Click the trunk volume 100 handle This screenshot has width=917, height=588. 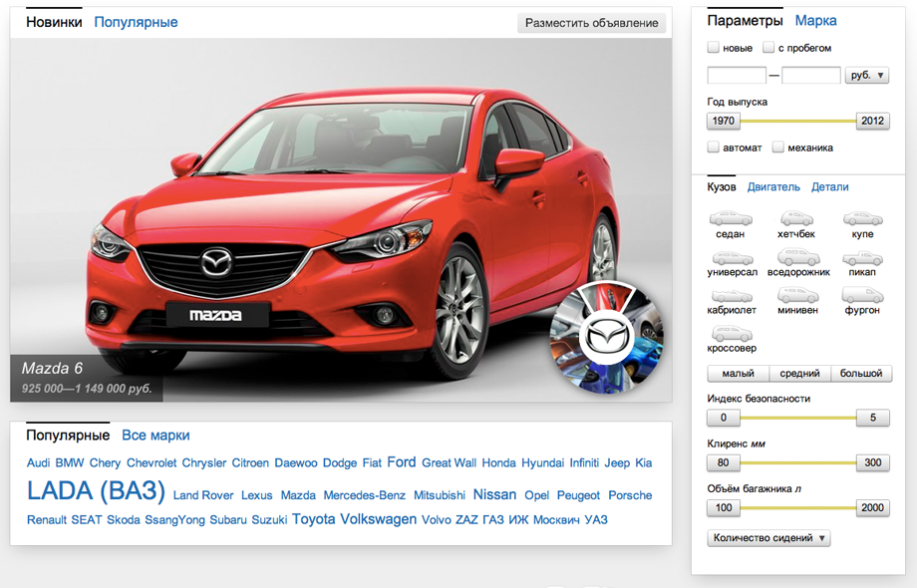click(x=724, y=508)
